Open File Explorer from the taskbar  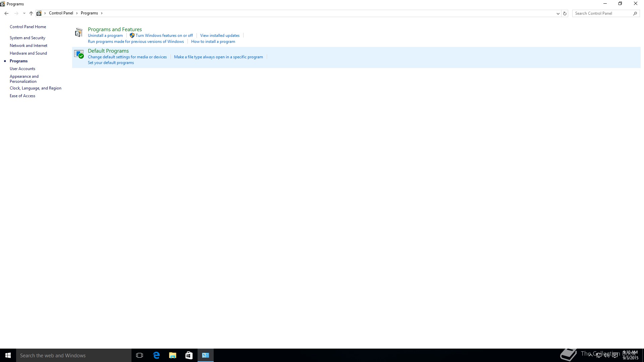[x=173, y=355]
